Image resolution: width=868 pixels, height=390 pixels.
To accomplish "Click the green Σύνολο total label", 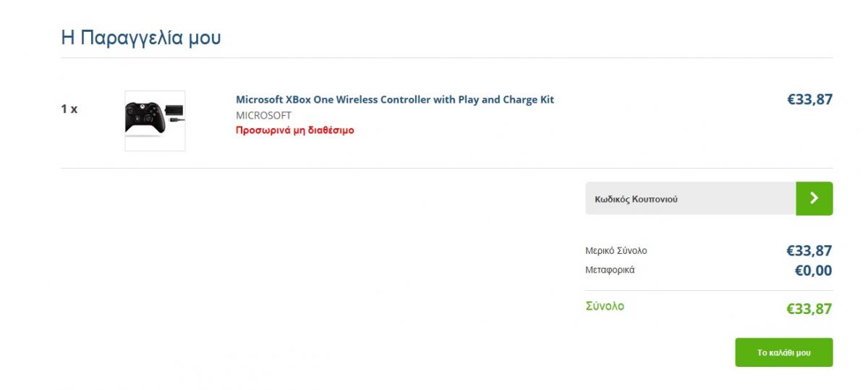I will 605,306.
